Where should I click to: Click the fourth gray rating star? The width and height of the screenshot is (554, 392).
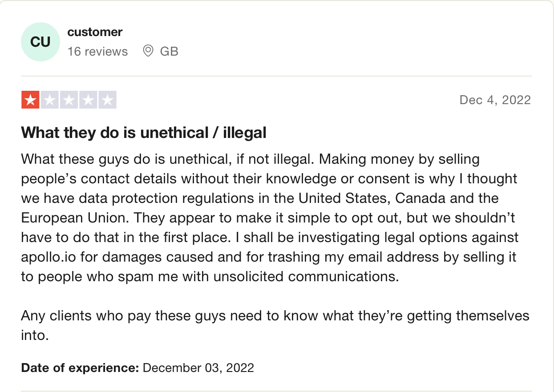(88, 100)
